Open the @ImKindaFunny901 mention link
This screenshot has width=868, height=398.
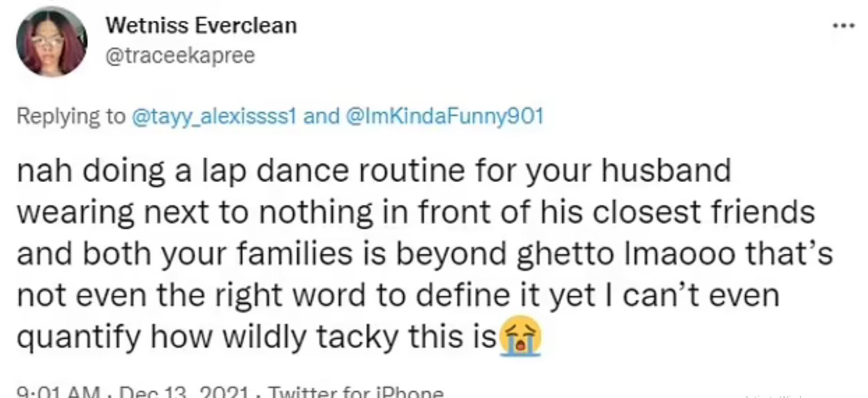(x=445, y=116)
